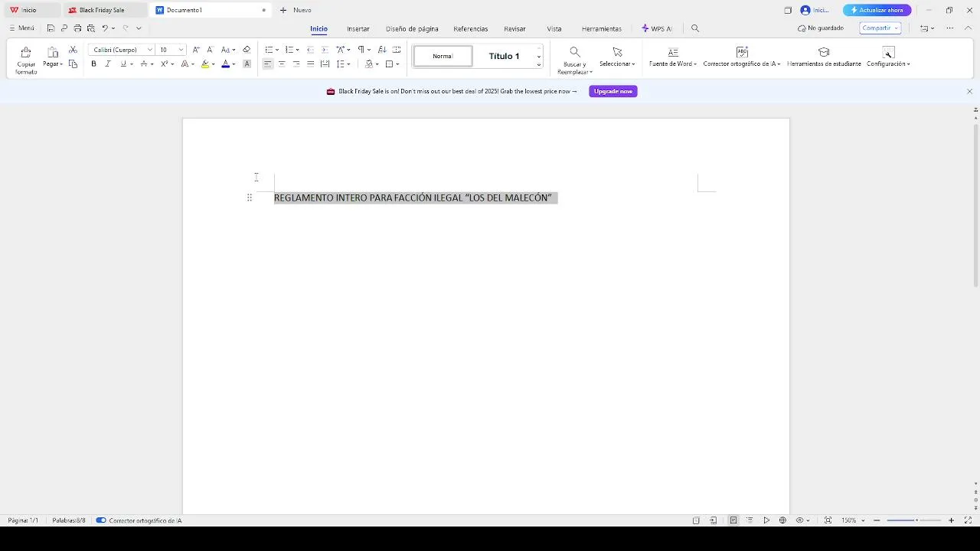Open the Calibri (Cuerpo) font dropdown
Screen dimensions: 980x551
coord(150,50)
